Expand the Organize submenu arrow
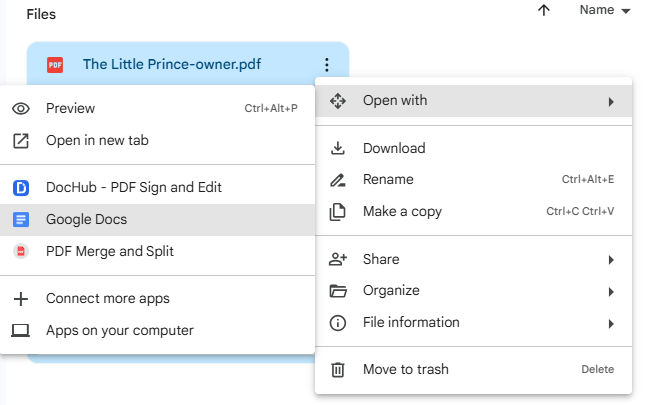The height and width of the screenshot is (405, 653). coord(611,292)
